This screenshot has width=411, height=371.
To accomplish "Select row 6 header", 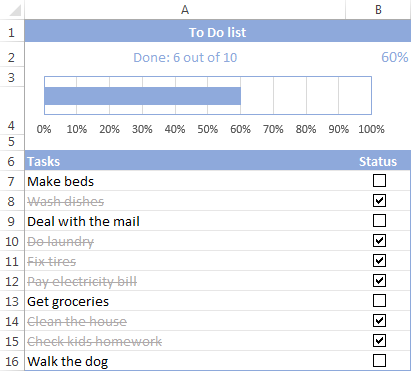I will (x=12, y=161).
